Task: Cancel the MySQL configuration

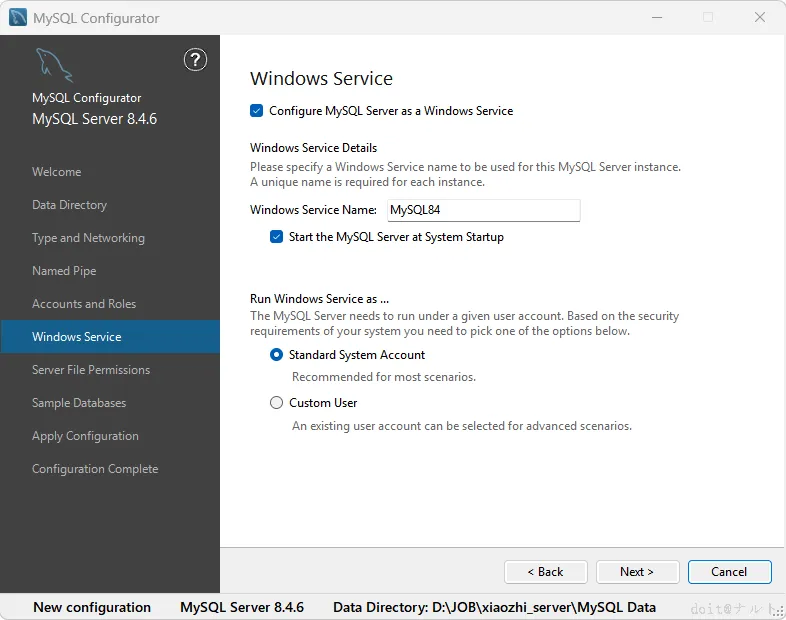Action: (x=729, y=572)
